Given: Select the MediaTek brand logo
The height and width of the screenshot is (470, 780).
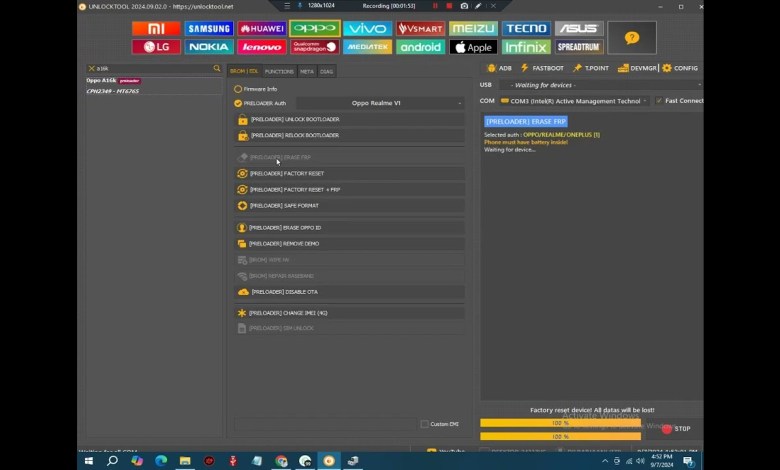Looking at the screenshot, I should point(368,47).
